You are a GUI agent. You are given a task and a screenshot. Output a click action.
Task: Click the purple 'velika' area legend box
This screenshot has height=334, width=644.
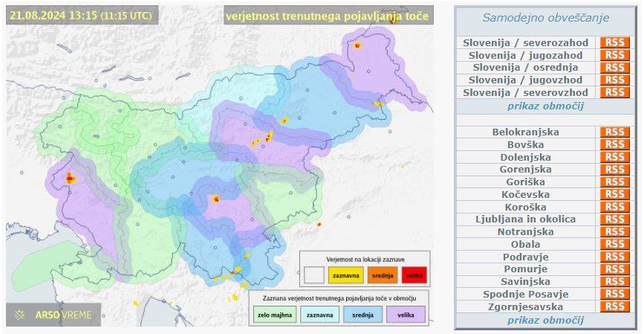pyautogui.click(x=406, y=315)
